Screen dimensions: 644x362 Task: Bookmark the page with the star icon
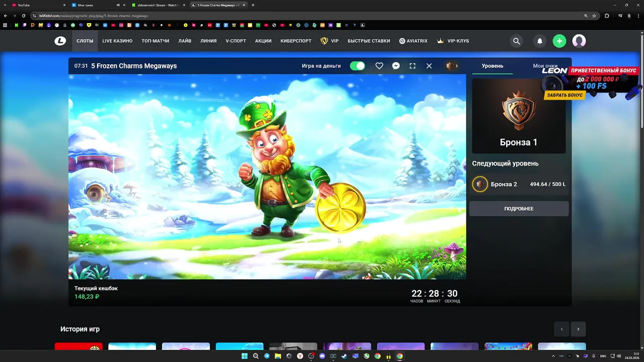pos(594,16)
